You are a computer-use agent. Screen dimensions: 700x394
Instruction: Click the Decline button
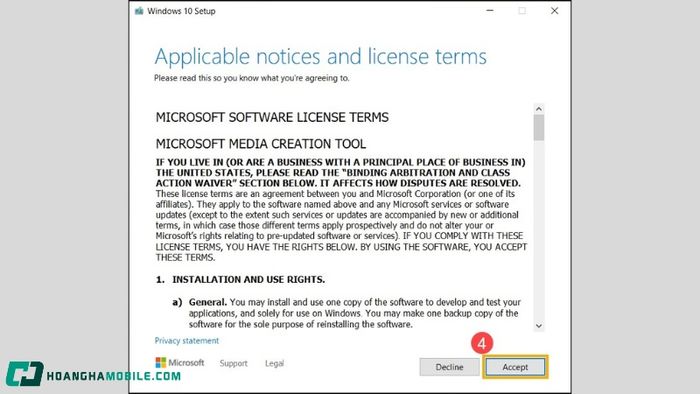tap(449, 367)
